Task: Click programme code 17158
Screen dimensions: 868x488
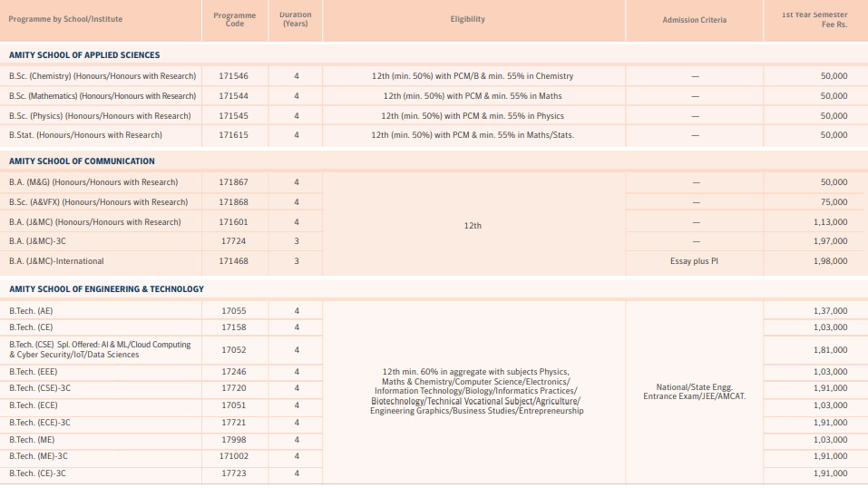Action: (x=234, y=327)
